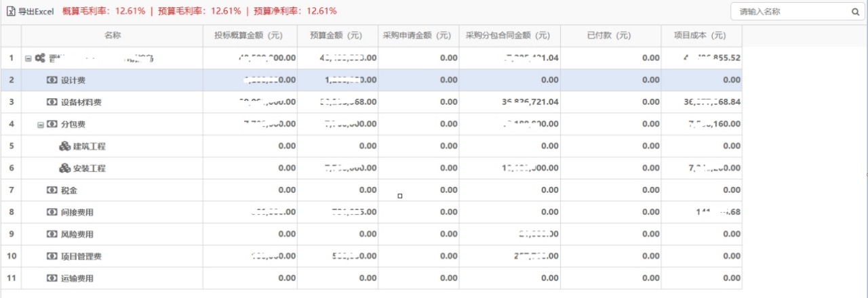Click the money icon beside 设计费
868x298 pixels.
click(x=52, y=80)
